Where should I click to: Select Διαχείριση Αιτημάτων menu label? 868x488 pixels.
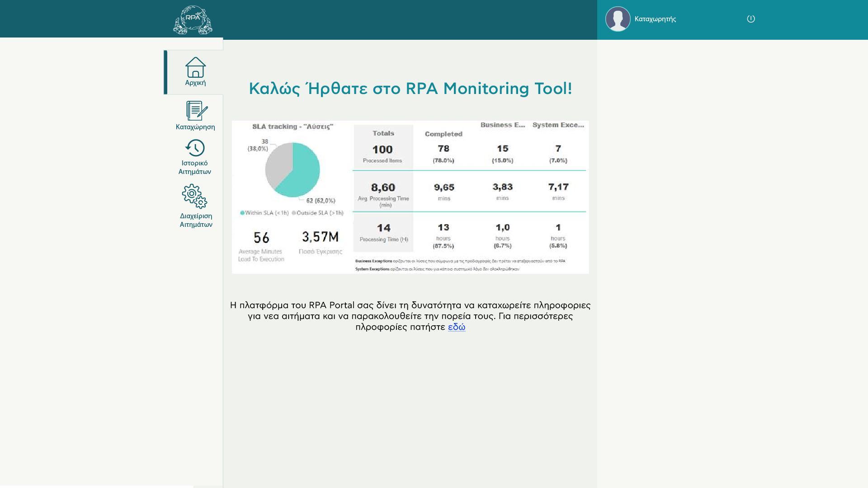196,221
